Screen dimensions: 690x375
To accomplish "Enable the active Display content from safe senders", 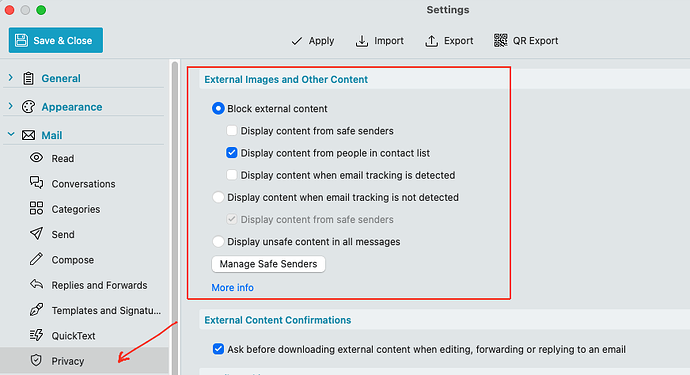I will pyautogui.click(x=231, y=131).
